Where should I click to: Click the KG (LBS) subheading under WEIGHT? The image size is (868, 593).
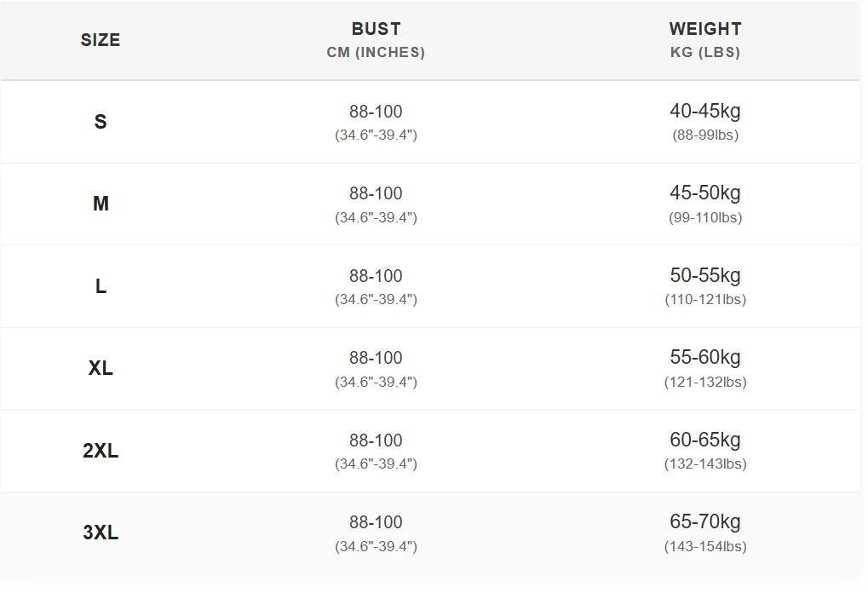click(704, 52)
